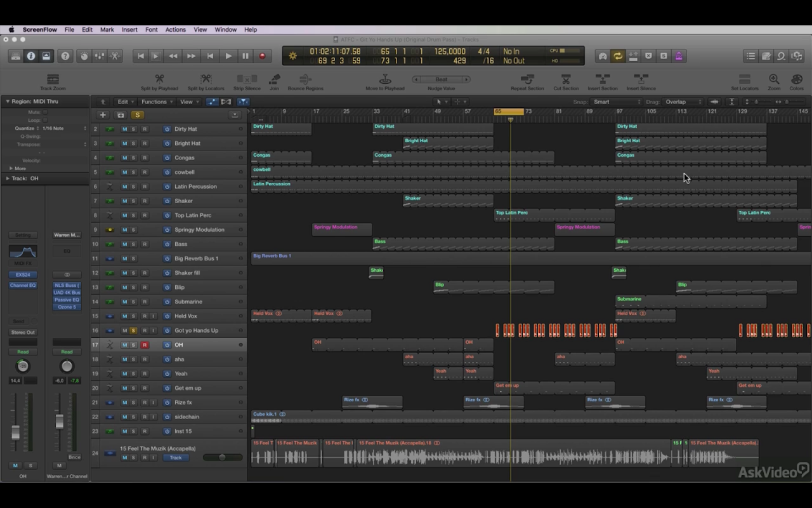The width and height of the screenshot is (812, 508).
Task: Disable record arm on OH track
Action: 145,345
